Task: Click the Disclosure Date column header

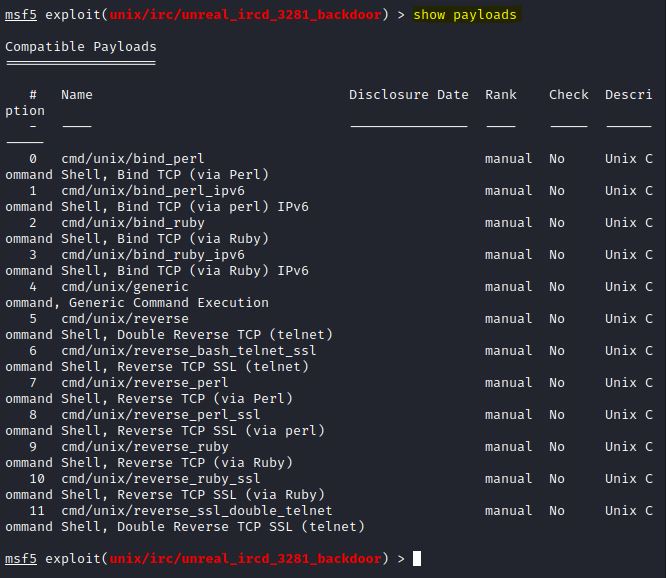Action: click(408, 95)
